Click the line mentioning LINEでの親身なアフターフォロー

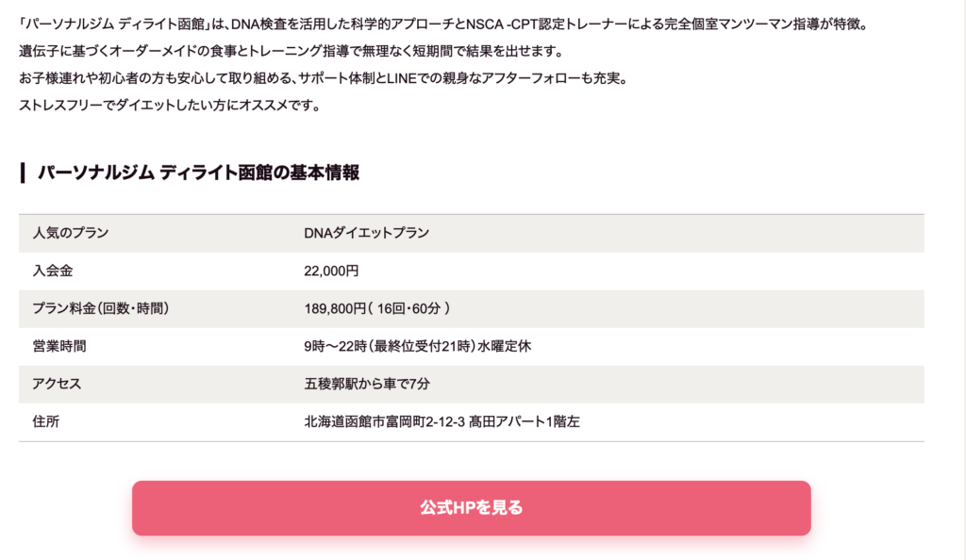click(324, 78)
